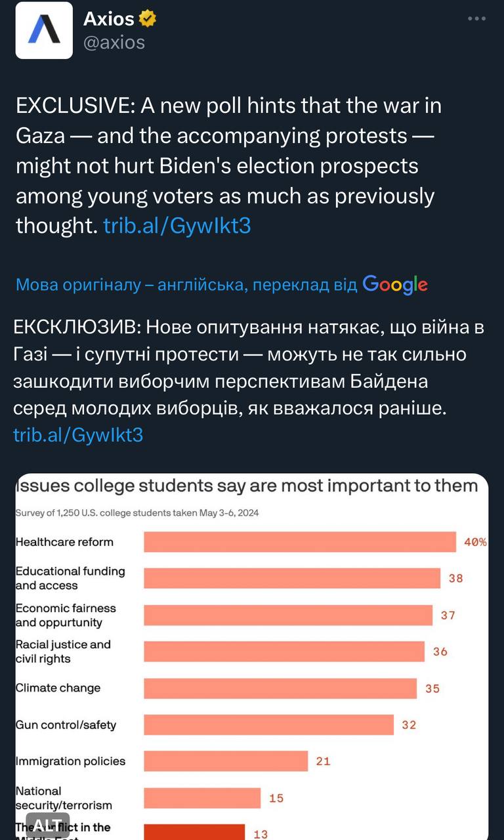Click the 'Мова оригіналу – англійська' translation notice
Screen dimensions: 504x840
click(x=186, y=285)
